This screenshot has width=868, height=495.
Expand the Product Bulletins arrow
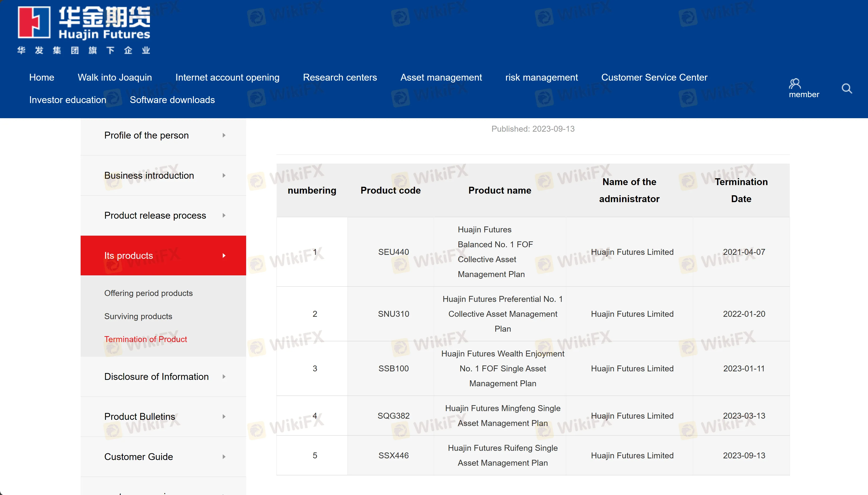[x=224, y=417]
